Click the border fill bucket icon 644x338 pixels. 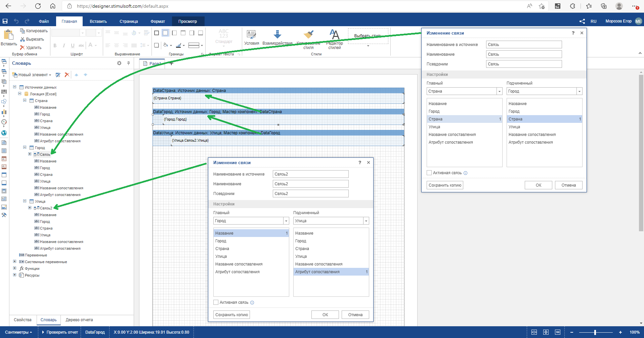point(166,45)
